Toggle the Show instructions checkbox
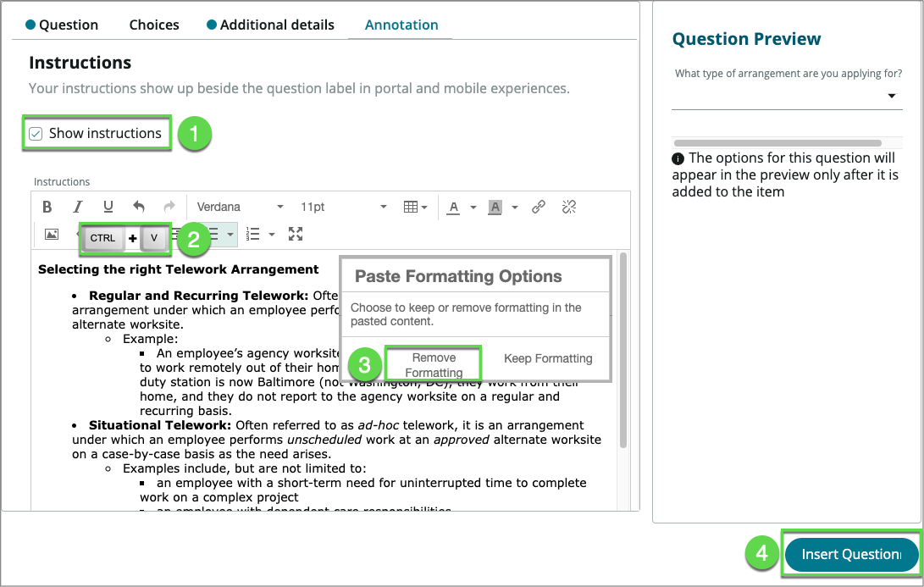Screen dimensions: 924x587 coord(36,134)
